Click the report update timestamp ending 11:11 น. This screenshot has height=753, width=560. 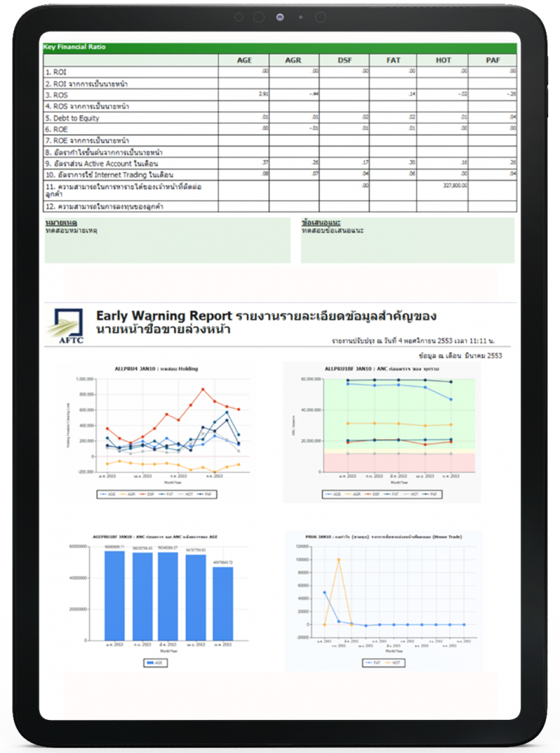[x=413, y=340]
